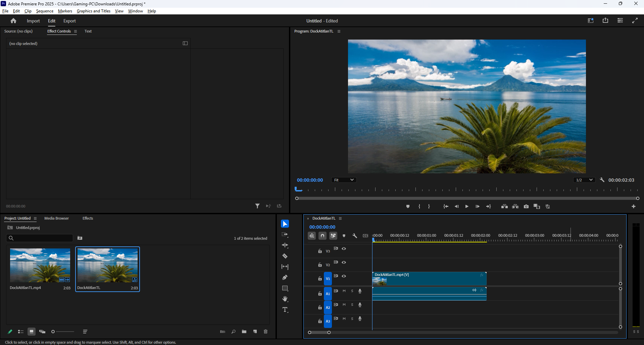
Task: Play the sequence in Program monitor
Action: pyautogui.click(x=467, y=207)
